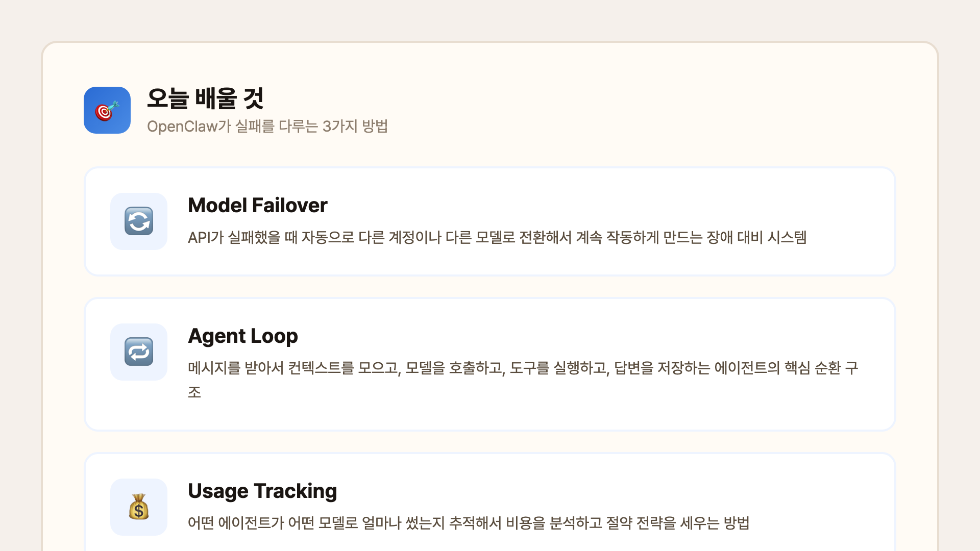
Task: Click the Model Failover description about 장애 대비 시스템
Action: coord(497,237)
